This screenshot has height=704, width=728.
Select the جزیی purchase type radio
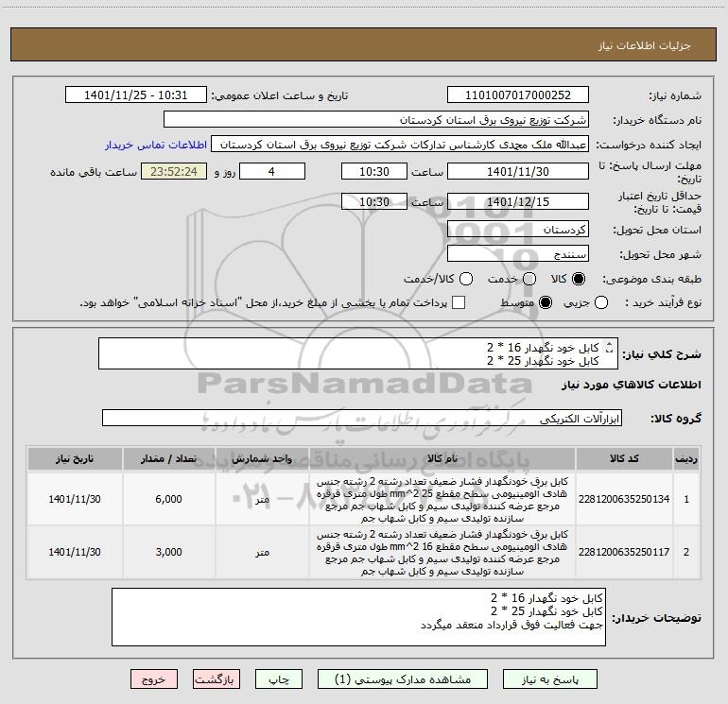[600, 302]
